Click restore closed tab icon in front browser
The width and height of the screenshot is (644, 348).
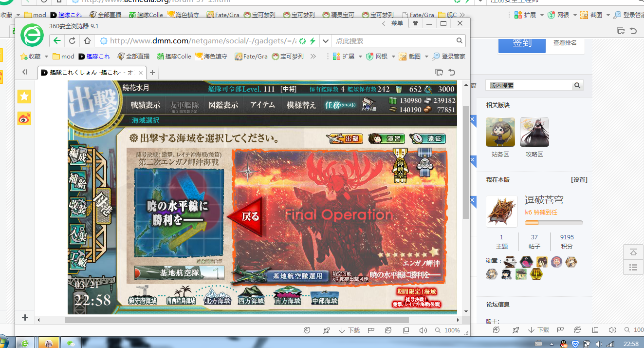(x=452, y=72)
